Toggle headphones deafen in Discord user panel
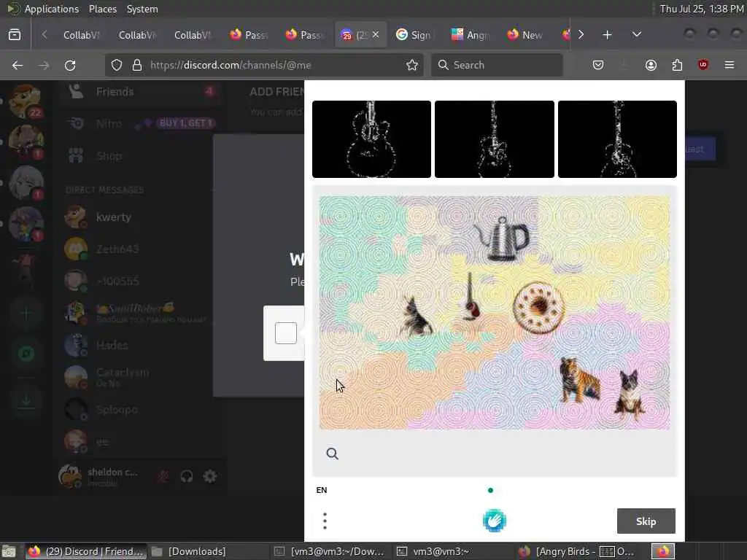This screenshot has width=747, height=560. tap(186, 476)
